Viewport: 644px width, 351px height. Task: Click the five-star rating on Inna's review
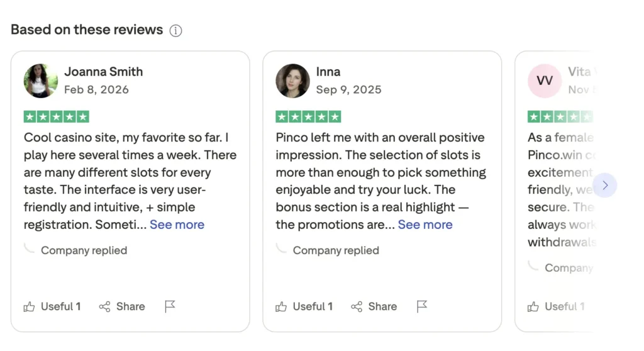[x=308, y=116]
